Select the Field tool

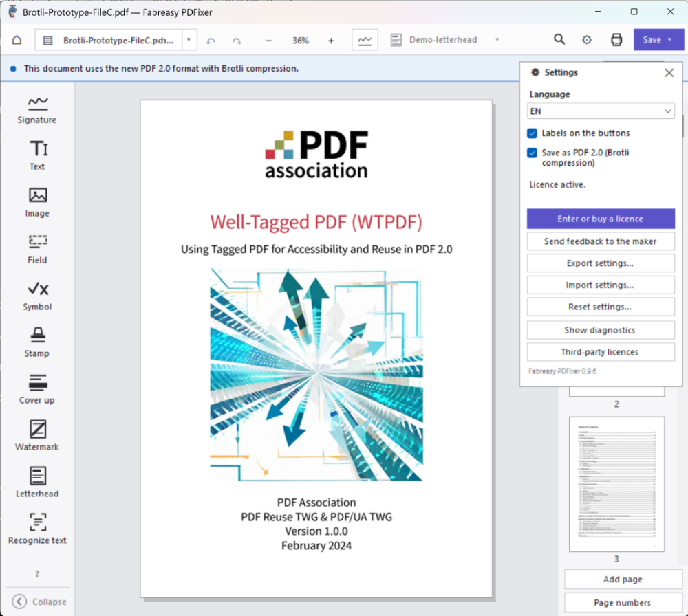coord(37,249)
